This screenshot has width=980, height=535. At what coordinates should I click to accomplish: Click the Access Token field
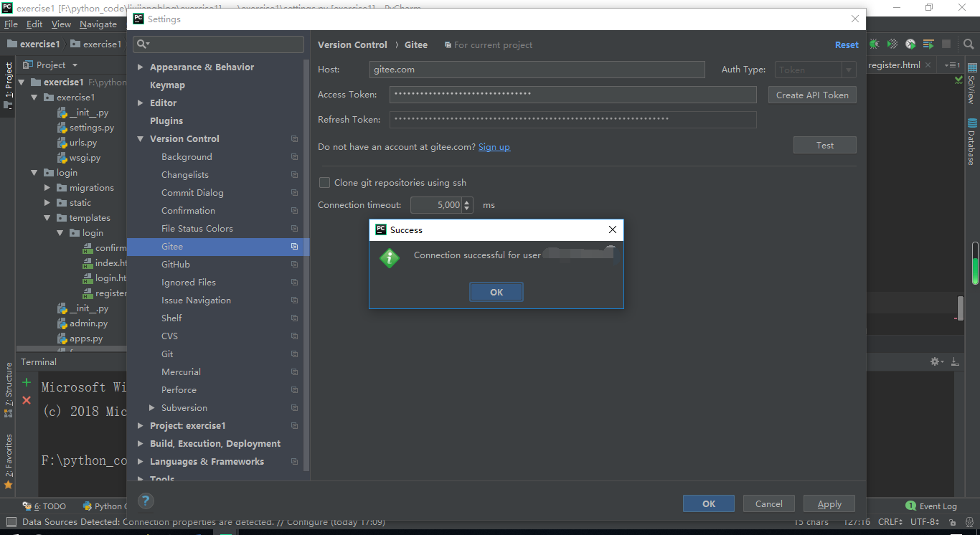pos(573,95)
